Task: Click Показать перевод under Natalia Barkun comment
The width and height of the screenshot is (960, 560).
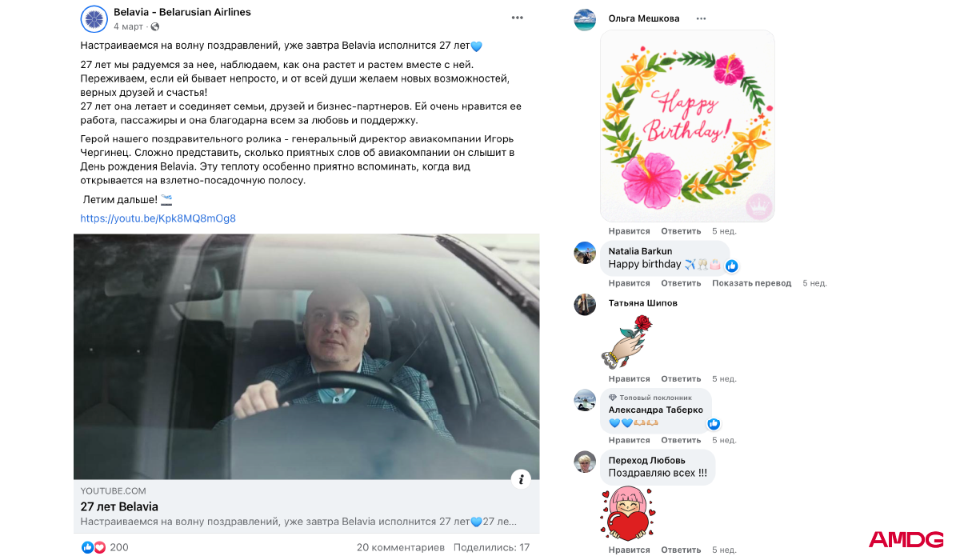Action: pos(752,283)
